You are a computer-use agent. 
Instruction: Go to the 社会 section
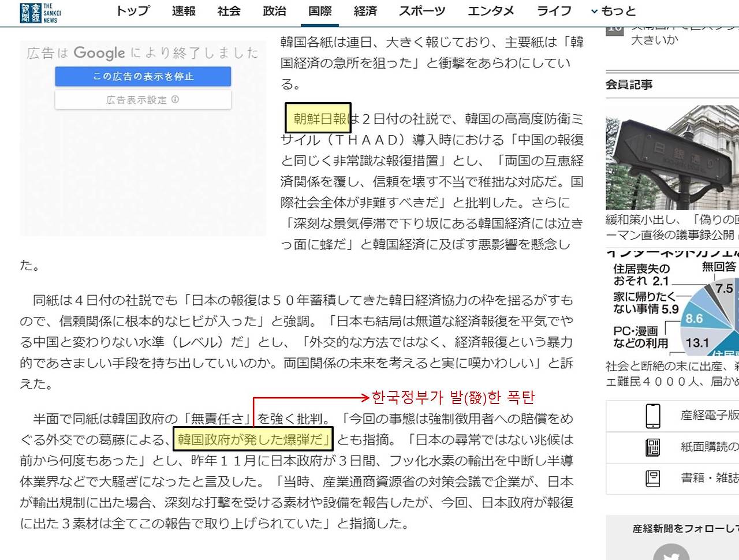(229, 11)
